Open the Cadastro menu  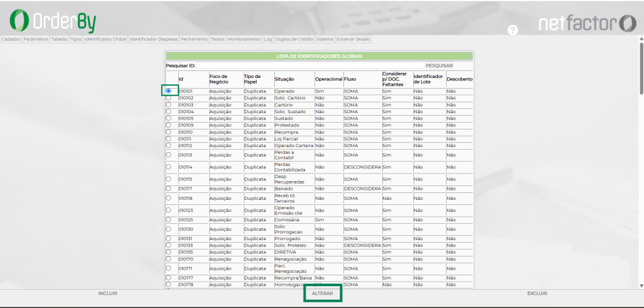point(11,40)
